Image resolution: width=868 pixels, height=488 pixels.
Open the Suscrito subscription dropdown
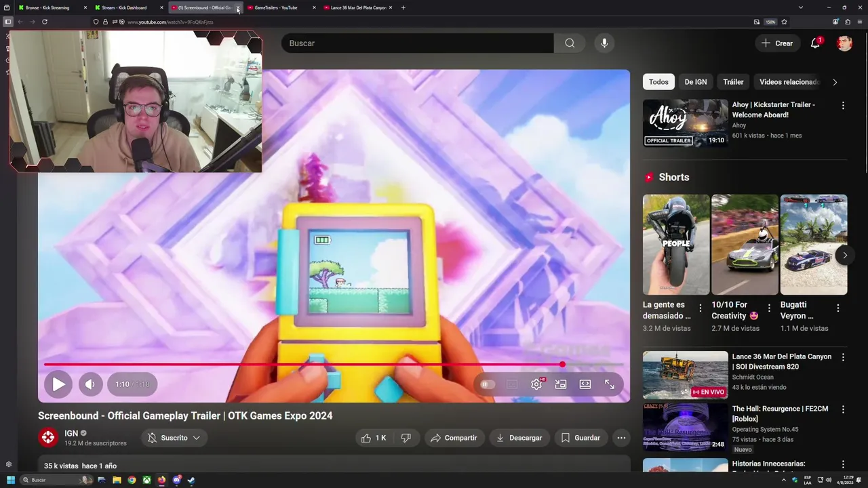click(x=174, y=438)
